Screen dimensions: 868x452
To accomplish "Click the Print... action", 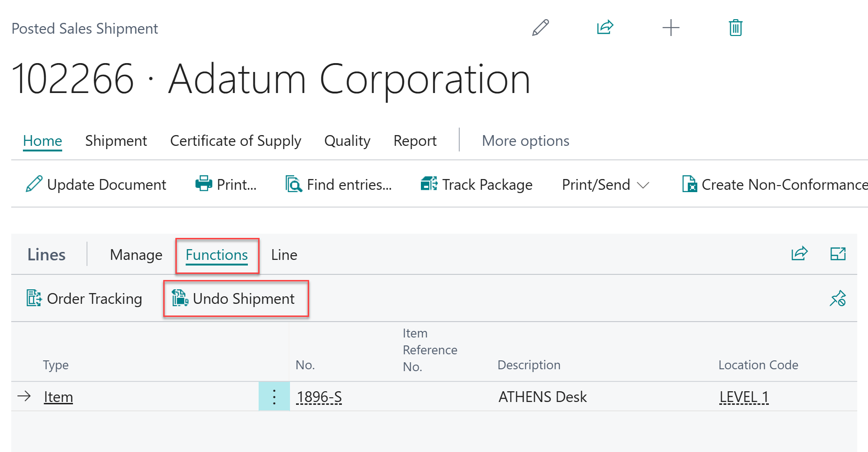I will 226,184.
